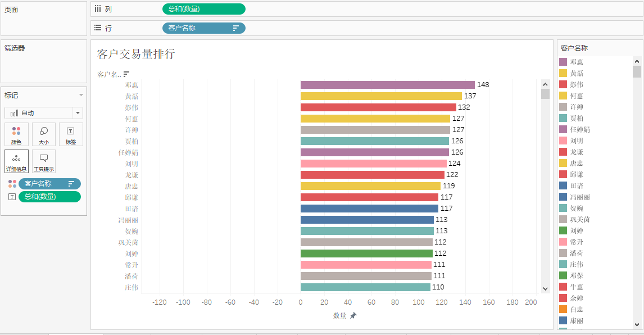Select the 客户名称 pill on rows shelf

click(203, 28)
